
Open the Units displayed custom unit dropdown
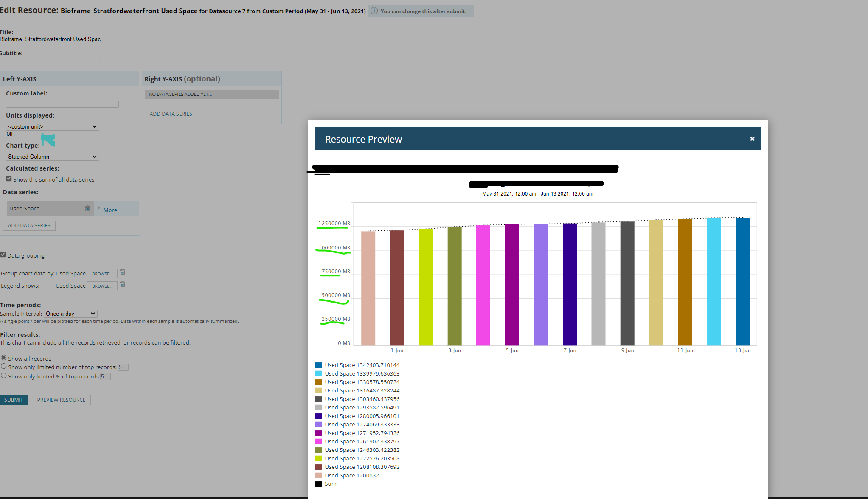pyautogui.click(x=52, y=126)
